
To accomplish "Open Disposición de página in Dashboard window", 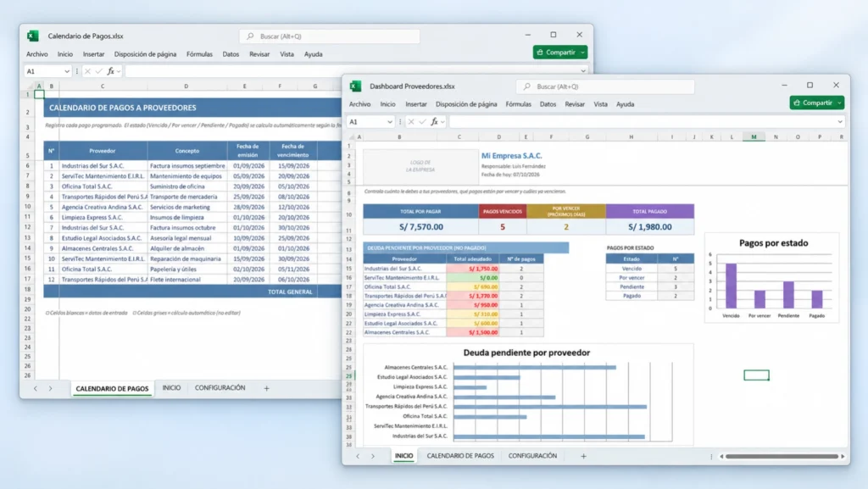I will coord(466,104).
